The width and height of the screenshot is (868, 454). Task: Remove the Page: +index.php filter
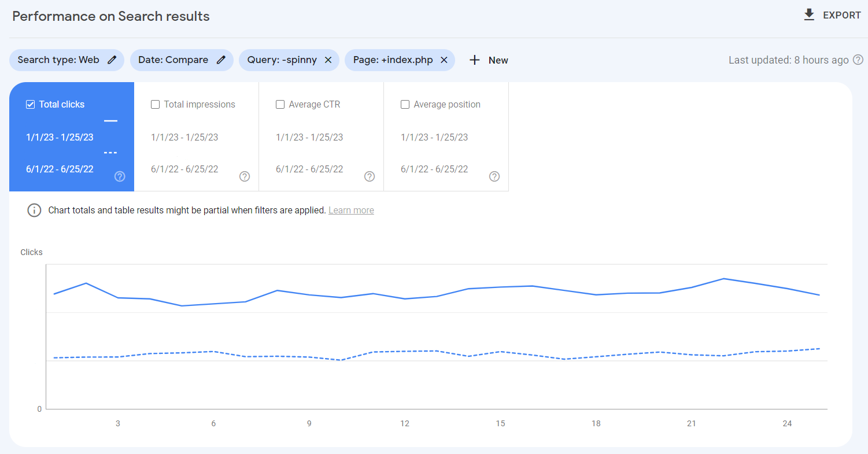click(x=444, y=60)
